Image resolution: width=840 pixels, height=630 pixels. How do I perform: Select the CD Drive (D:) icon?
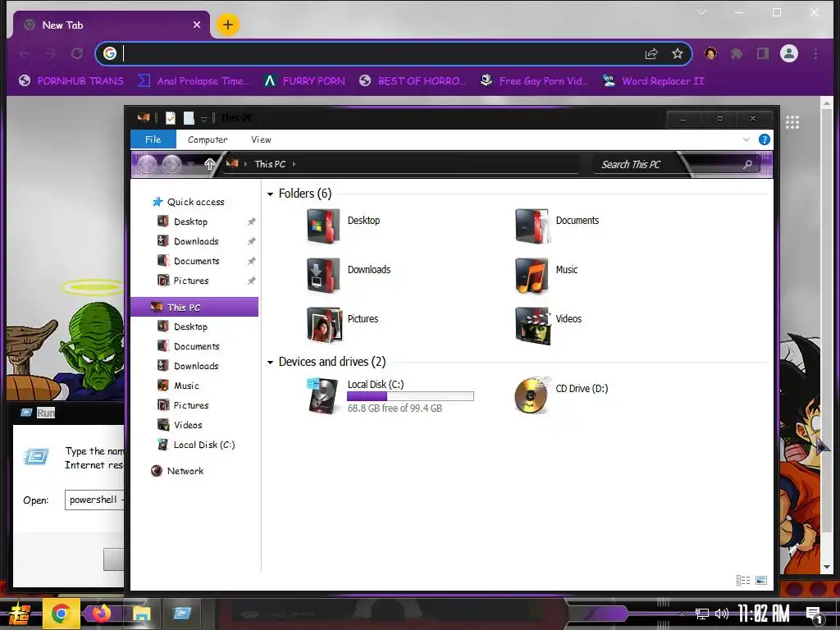pyautogui.click(x=532, y=396)
